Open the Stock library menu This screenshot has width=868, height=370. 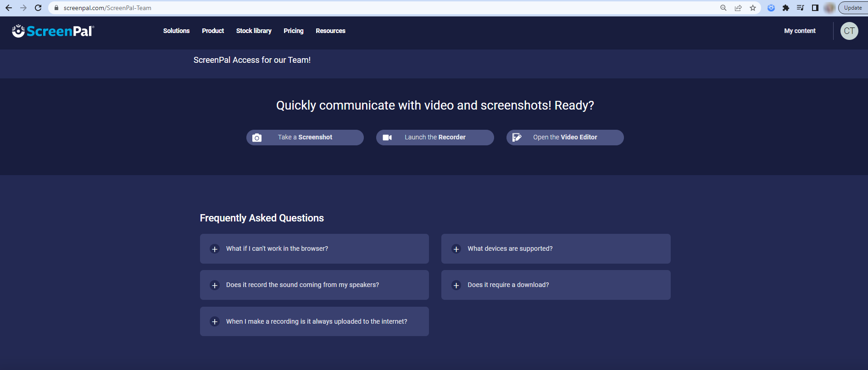[x=254, y=31]
